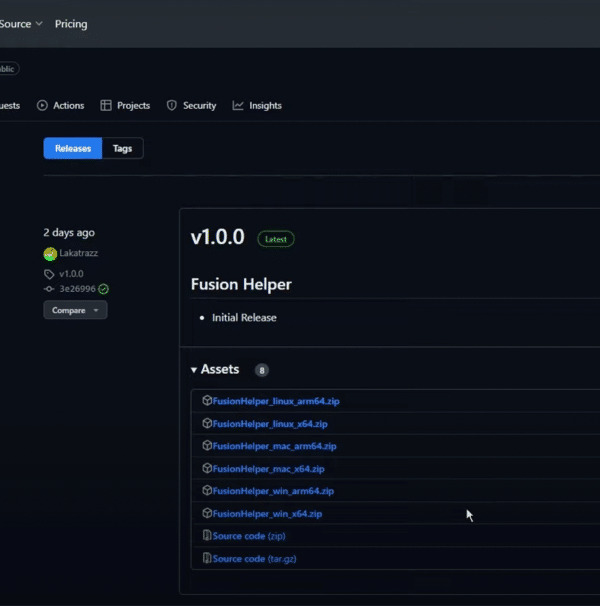The width and height of the screenshot is (600, 606).
Task: Click file icon beside Source code (zip)
Action: (207, 535)
